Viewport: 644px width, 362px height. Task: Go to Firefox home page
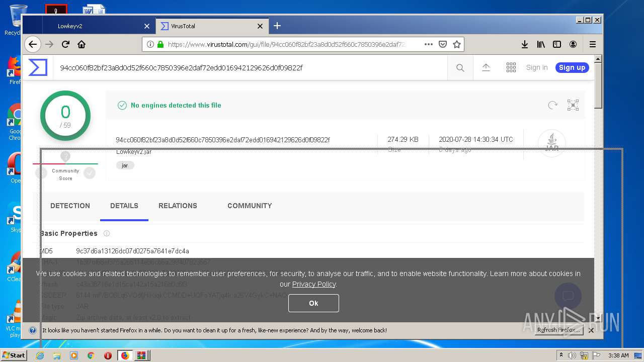(82, 44)
